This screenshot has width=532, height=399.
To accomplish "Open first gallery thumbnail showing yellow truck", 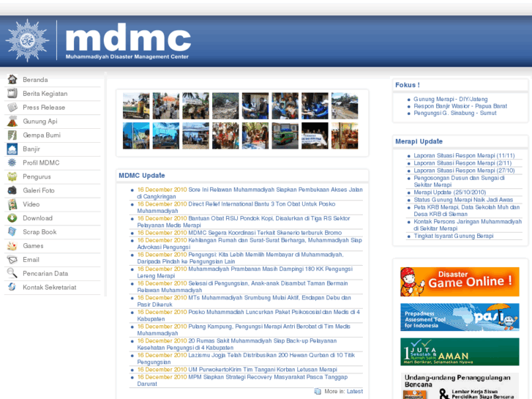I will [136, 106].
